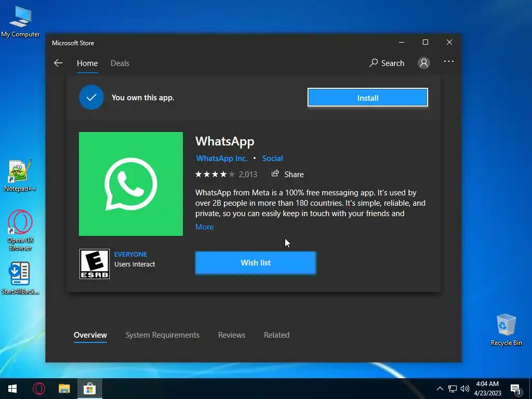Open the Social category link
The height and width of the screenshot is (399, 532).
pyautogui.click(x=272, y=158)
